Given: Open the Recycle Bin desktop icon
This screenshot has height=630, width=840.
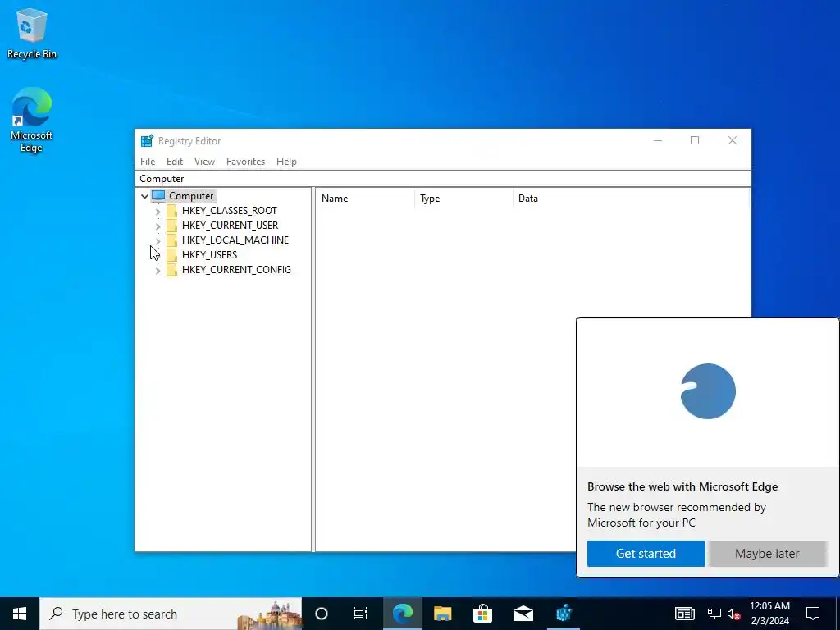Looking at the screenshot, I should click(x=32, y=34).
